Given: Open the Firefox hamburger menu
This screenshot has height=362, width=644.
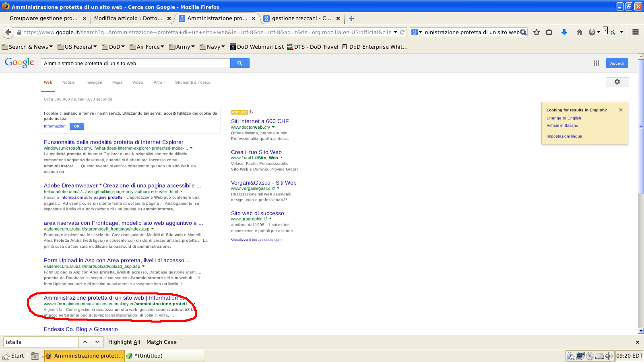Looking at the screenshot, I should click(x=636, y=32).
